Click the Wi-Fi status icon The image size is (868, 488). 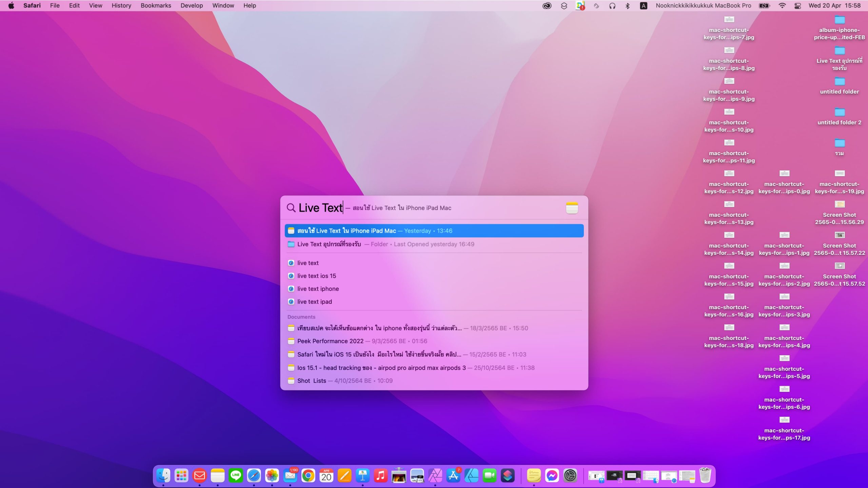[782, 5]
